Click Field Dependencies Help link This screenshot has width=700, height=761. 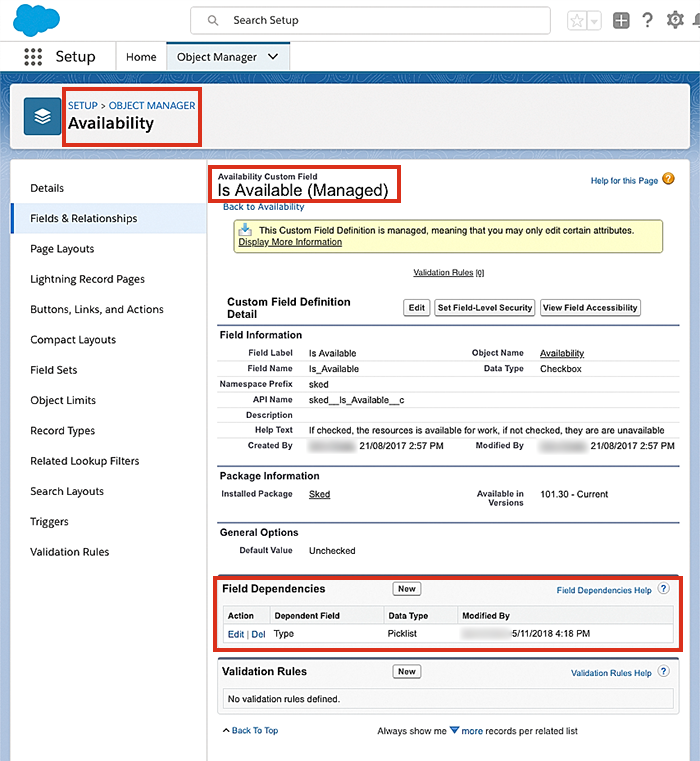604,590
